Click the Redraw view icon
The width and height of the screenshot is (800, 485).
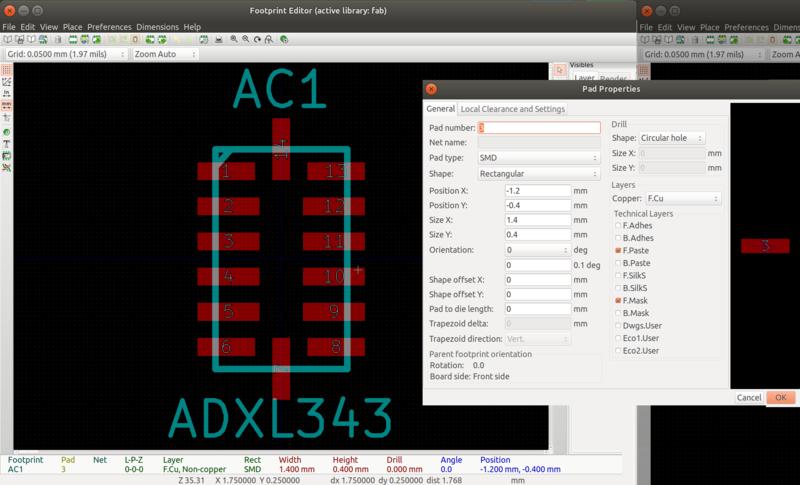pos(257,39)
